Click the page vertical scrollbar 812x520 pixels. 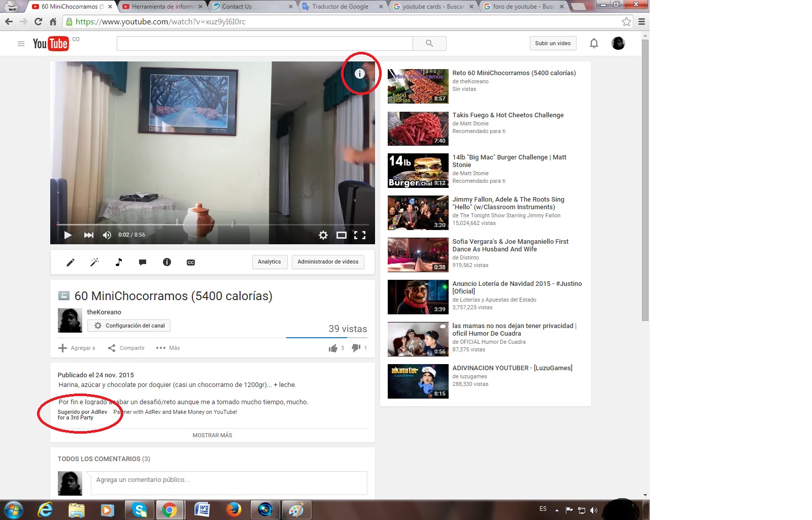coord(645,180)
